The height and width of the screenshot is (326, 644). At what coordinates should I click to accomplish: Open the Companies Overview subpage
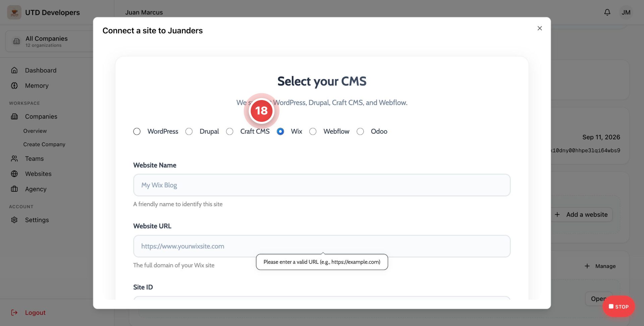click(35, 131)
